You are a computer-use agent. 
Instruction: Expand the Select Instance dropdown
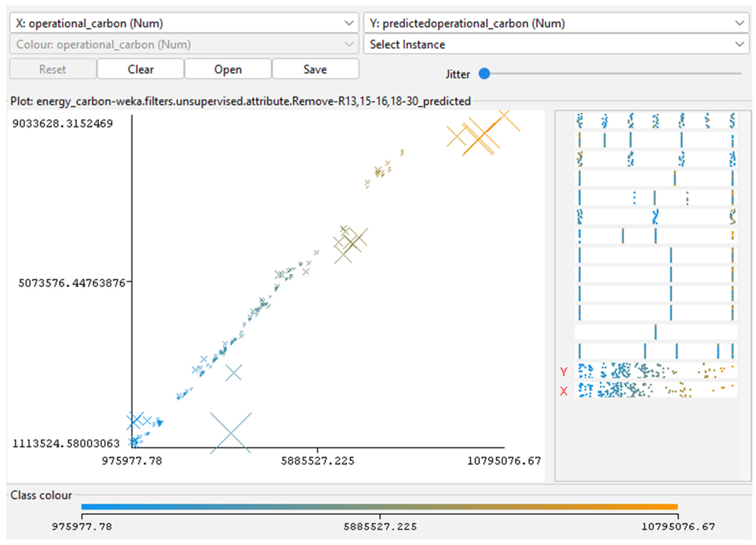(x=556, y=44)
